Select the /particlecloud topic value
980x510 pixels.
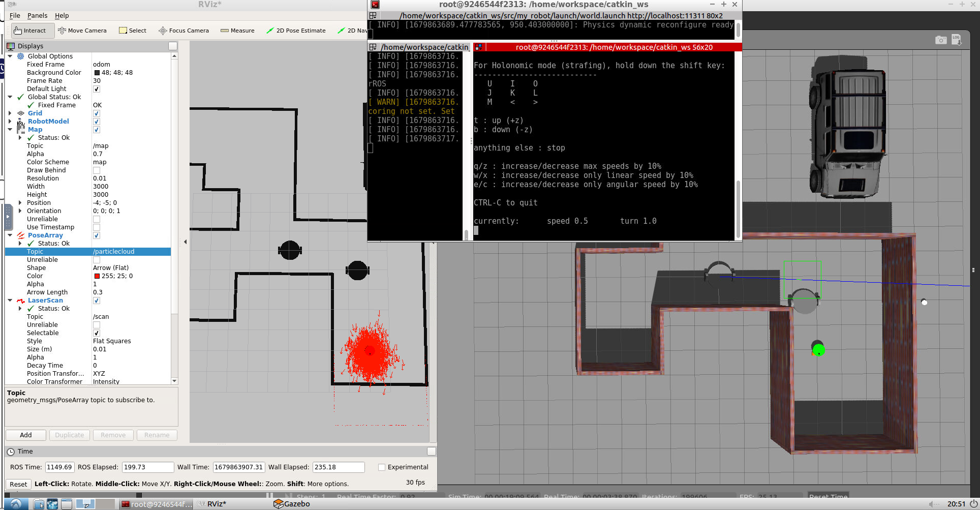pos(114,252)
